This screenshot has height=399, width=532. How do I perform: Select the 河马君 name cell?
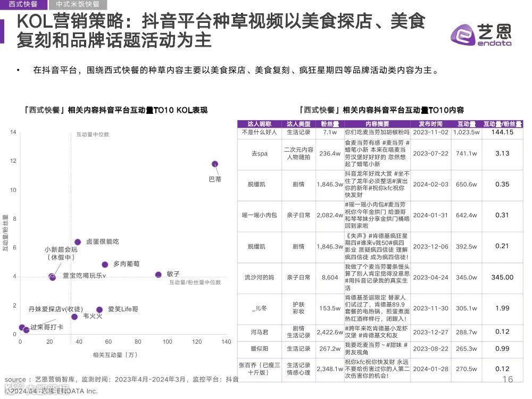click(x=259, y=332)
